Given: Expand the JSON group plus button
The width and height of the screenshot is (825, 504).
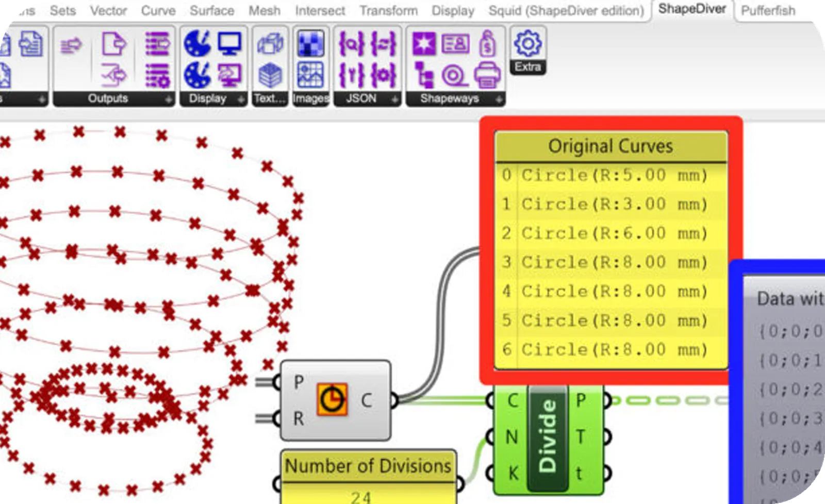Looking at the screenshot, I should (x=394, y=99).
